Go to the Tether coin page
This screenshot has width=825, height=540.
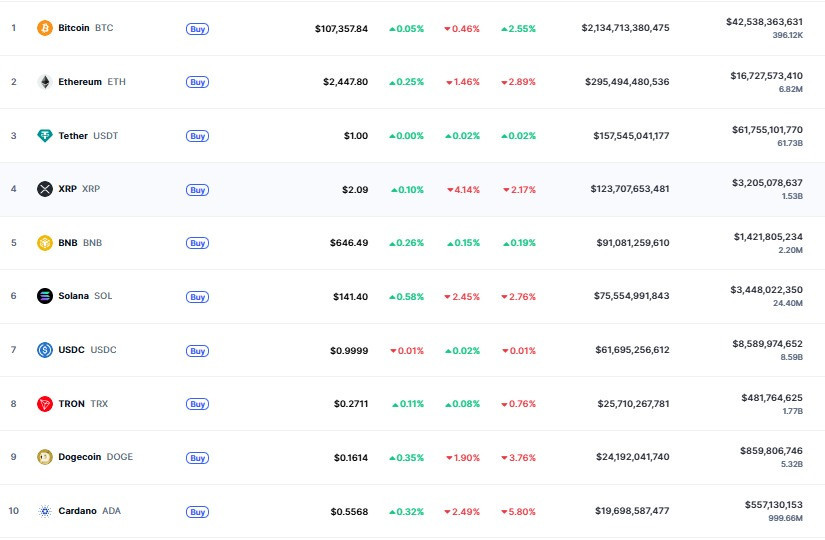point(73,136)
